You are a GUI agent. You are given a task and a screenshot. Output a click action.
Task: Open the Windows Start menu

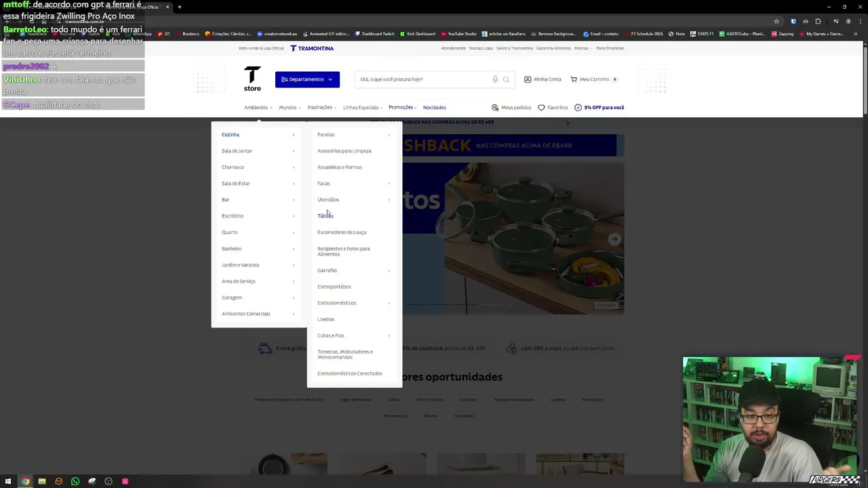[8, 481]
